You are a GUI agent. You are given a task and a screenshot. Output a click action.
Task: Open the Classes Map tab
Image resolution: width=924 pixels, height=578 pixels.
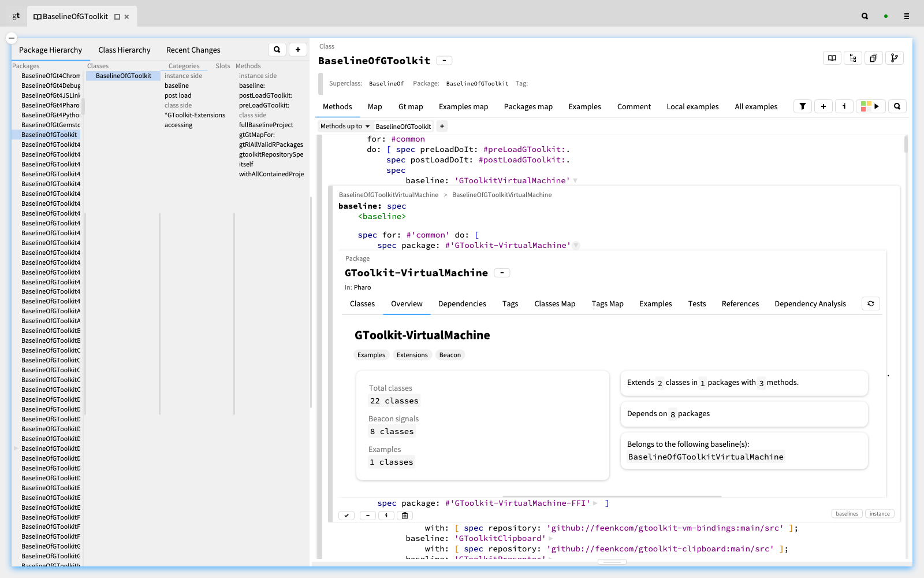[555, 304]
